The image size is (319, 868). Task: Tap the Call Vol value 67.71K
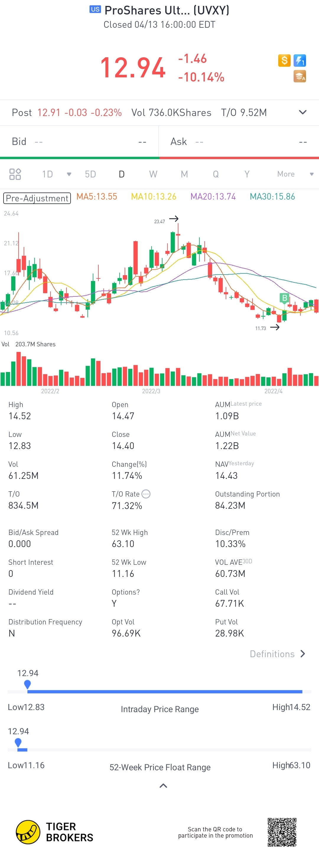click(x=230, y=603)
